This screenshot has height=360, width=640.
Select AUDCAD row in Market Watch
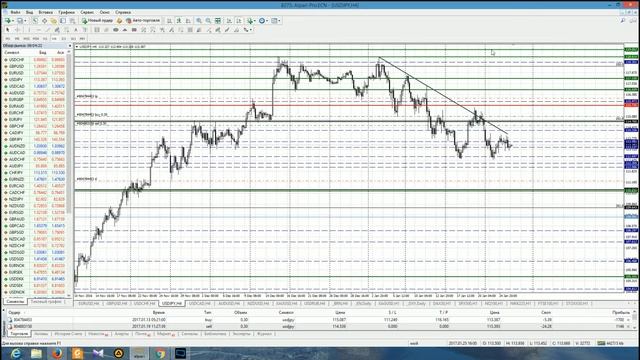tap(35, 153)
